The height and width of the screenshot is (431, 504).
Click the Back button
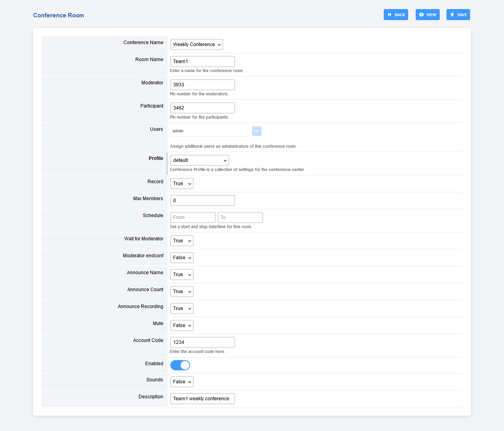coord(396,15)
